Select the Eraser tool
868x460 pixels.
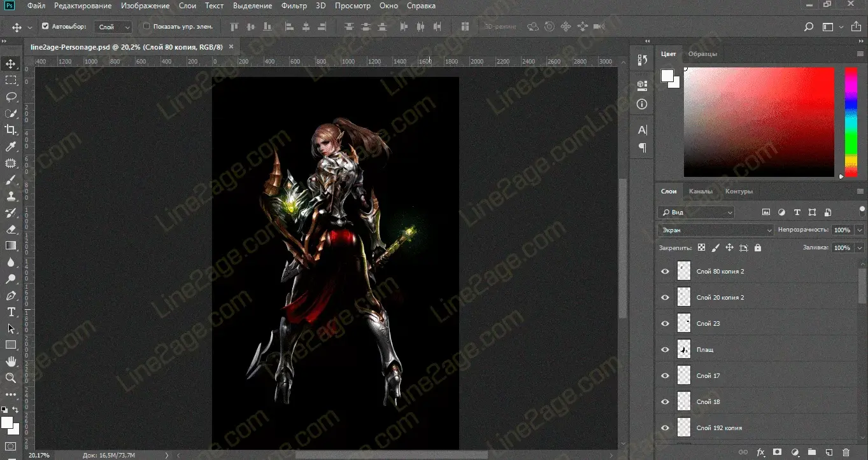click(11, 230)
